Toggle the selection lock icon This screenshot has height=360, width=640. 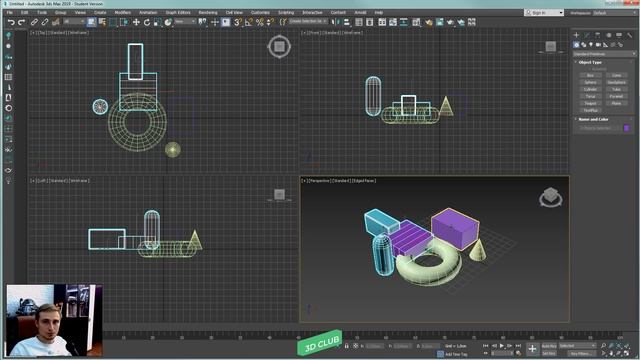[x=347, y=346]
